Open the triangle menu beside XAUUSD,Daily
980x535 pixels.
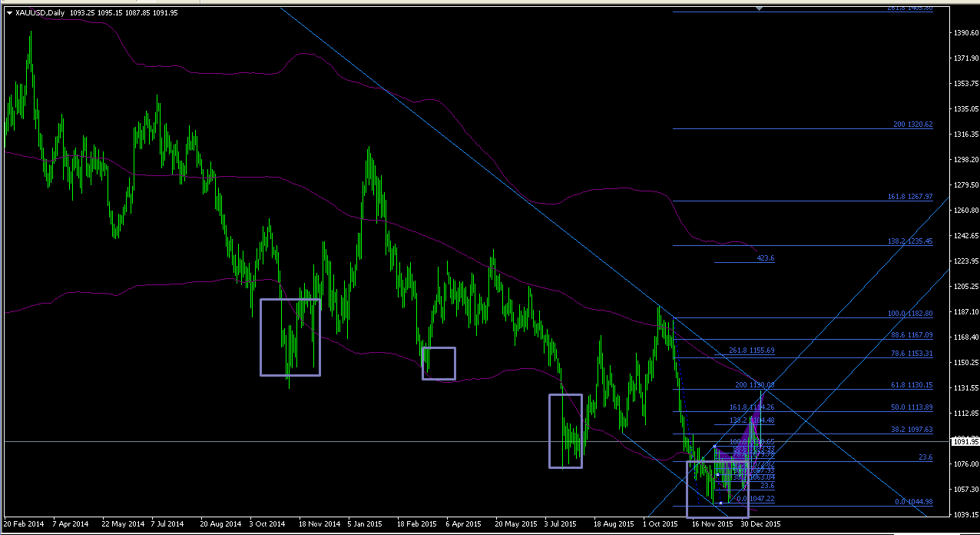point(9,13)
